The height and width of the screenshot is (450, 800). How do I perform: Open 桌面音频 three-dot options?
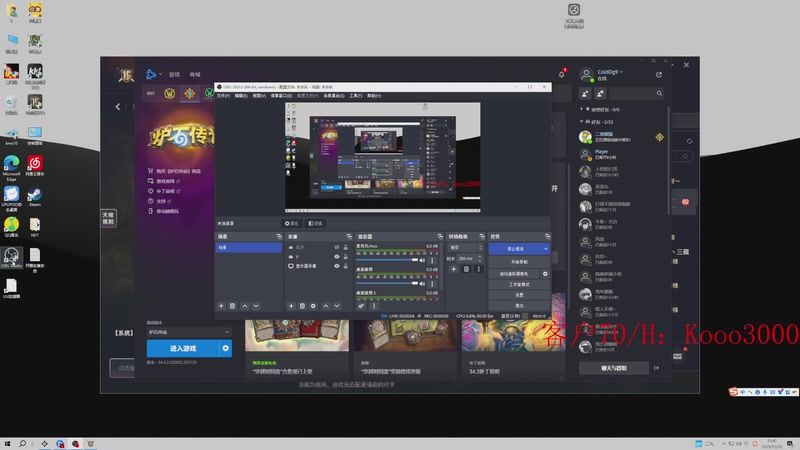(432, 284)
